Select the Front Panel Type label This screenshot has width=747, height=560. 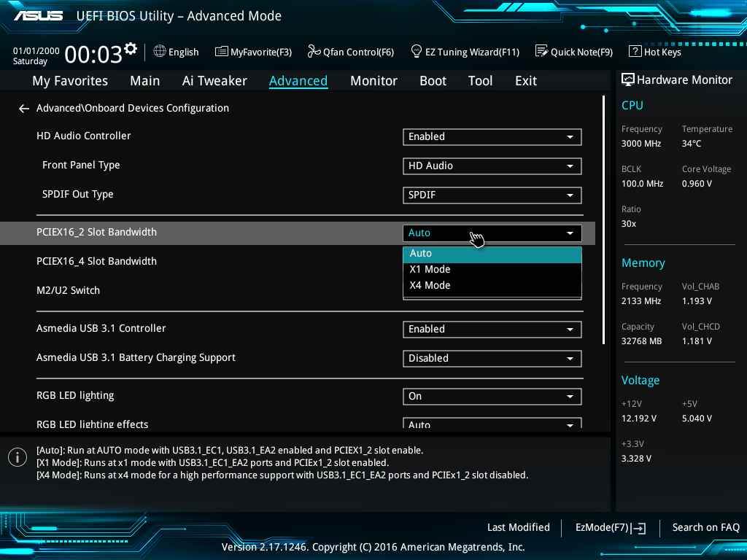tap(81, 166)
